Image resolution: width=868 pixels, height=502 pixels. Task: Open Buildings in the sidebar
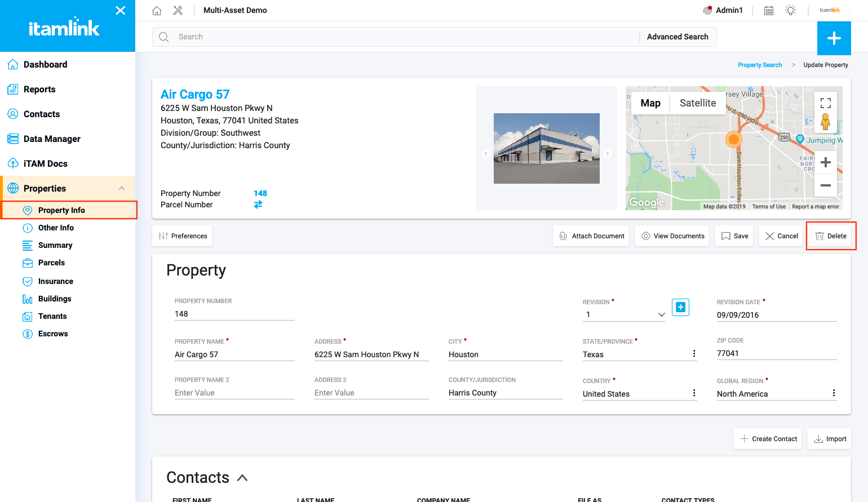click(x=55, y=299)
